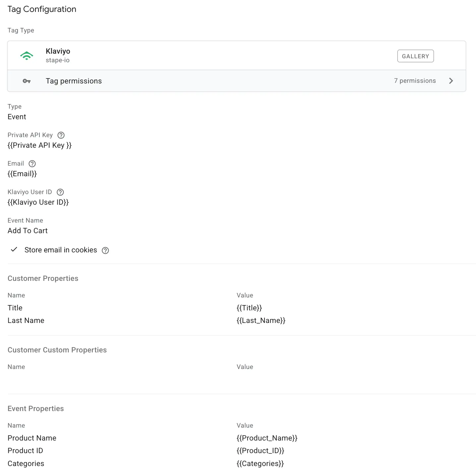
Task: Click the question mark beside Email field
Action: click(x=32, y=163)
